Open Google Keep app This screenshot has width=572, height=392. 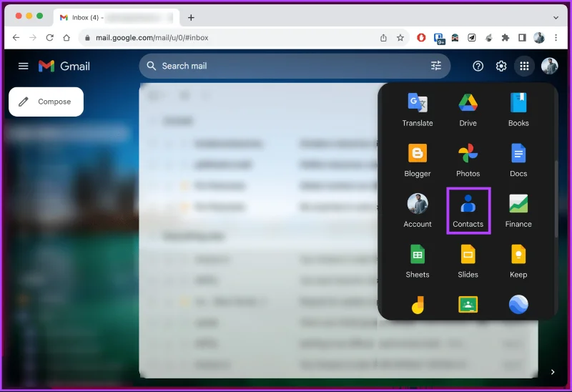pyautogui.click(x=518, y=261)
